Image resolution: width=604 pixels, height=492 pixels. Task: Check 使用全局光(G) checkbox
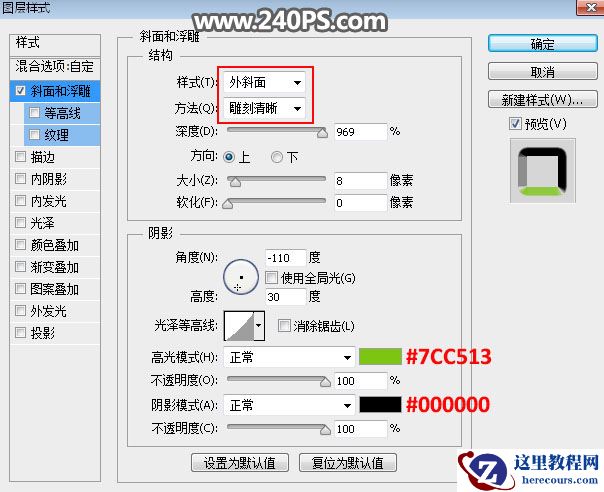coord(271,277)
